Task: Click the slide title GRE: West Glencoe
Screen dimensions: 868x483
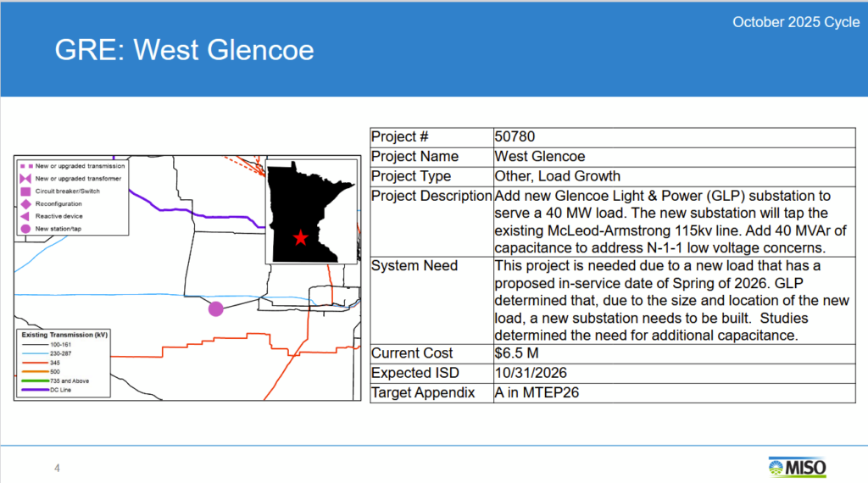Action: tap(184, 50)
